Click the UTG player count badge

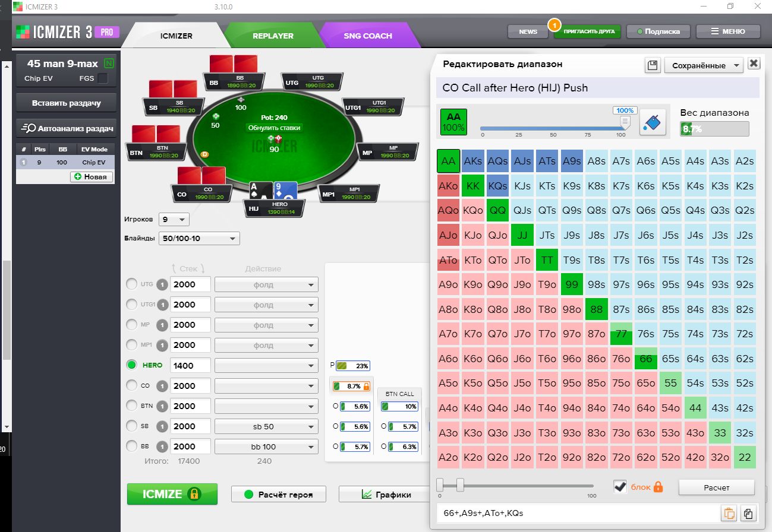[162, 284]
